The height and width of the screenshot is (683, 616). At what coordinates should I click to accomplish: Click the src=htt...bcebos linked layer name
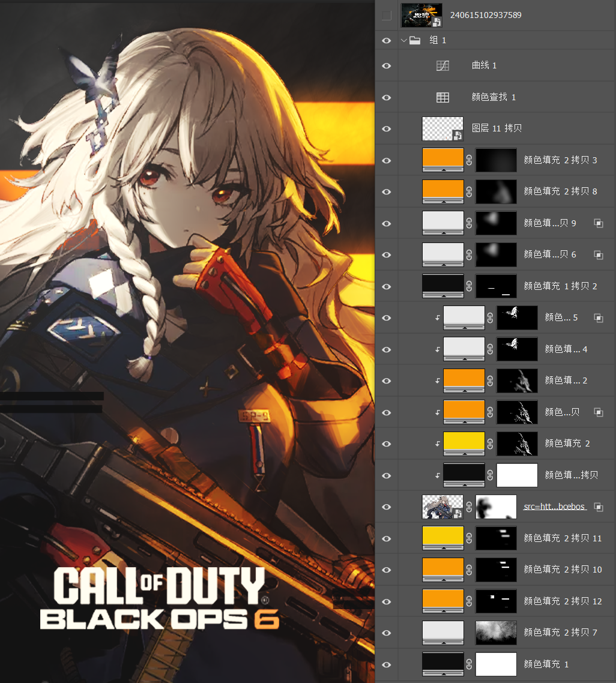click(x=555, y=507)
